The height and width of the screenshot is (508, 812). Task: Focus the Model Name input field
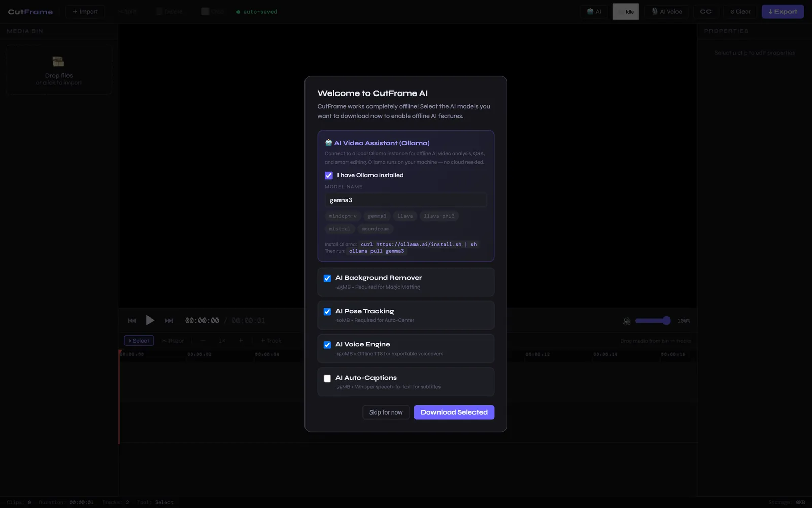pyautogui.click(x=405, y=200)
